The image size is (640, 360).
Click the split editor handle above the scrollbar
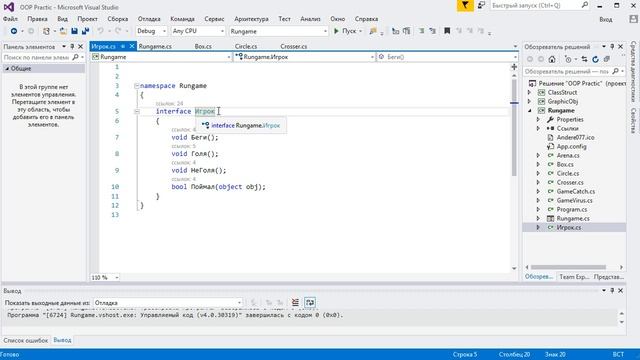[x=514, y=67]
